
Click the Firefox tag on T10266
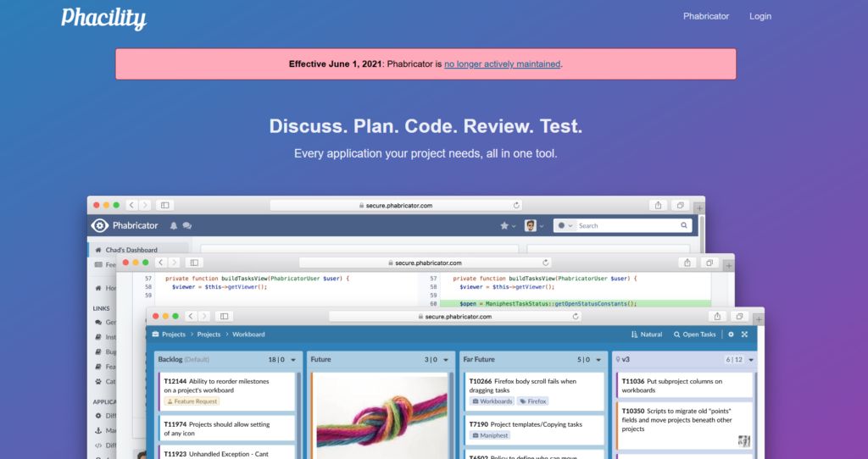click(x=532, y=401)
